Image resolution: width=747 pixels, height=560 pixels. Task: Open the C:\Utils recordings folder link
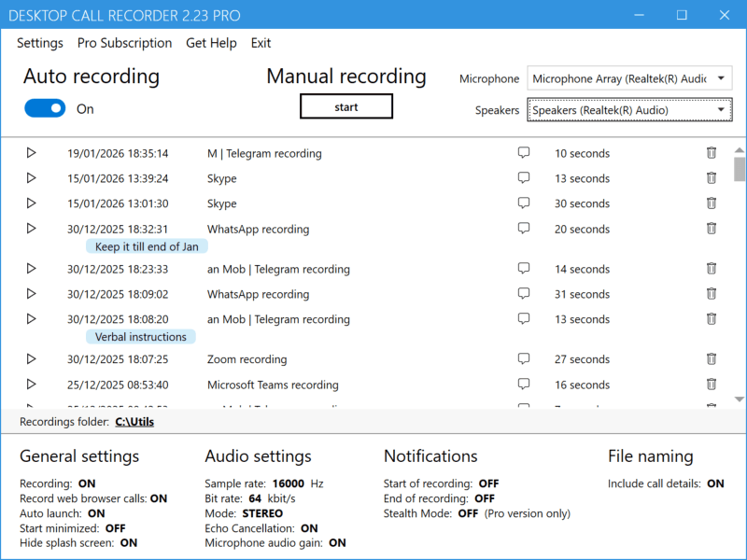point(134,422)
